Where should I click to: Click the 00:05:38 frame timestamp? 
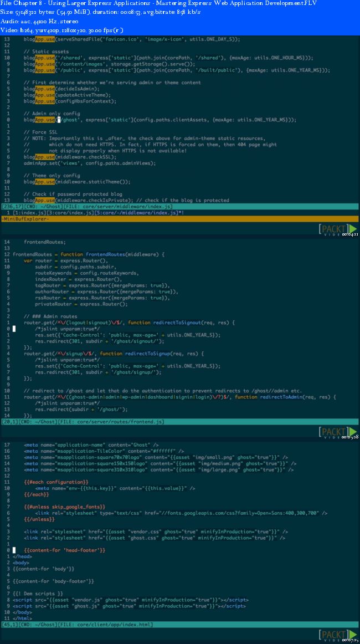351,437
